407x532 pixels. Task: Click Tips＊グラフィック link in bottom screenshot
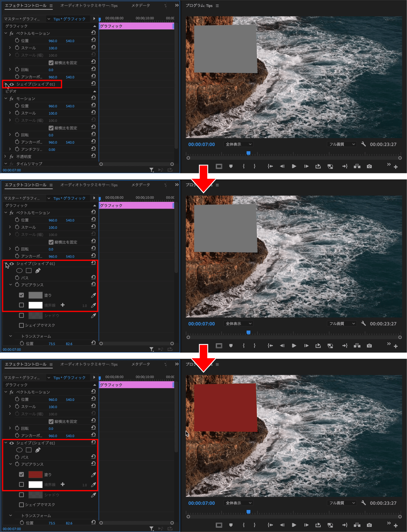click(69, 378)
